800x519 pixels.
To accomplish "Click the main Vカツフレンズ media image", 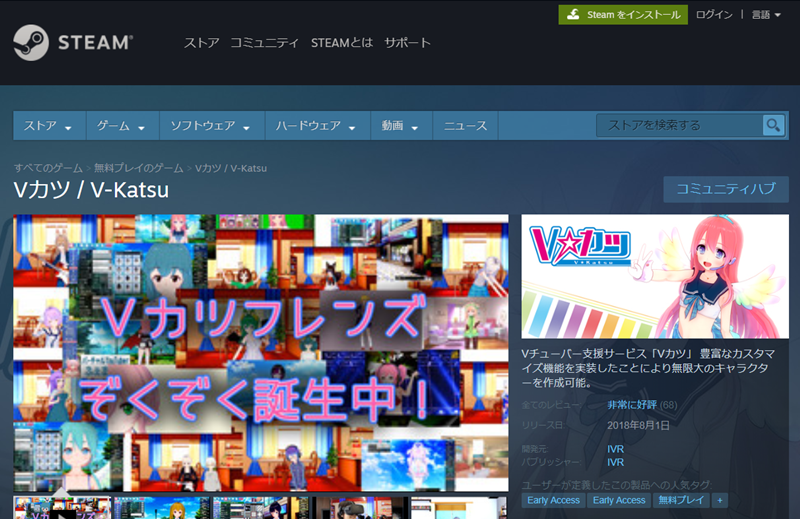I will click(261, 353).
